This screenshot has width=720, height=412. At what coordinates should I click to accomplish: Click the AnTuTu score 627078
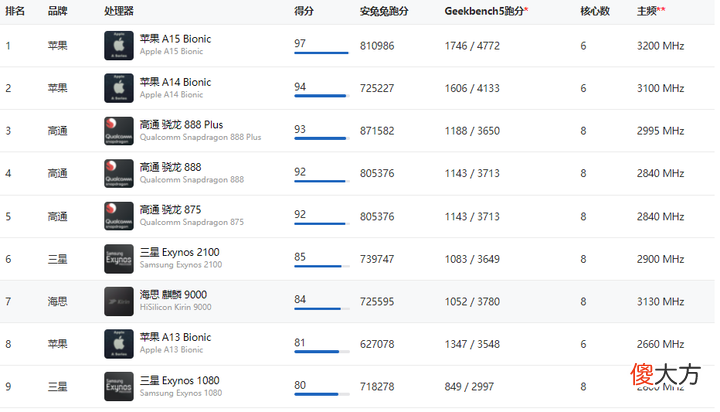377,344
